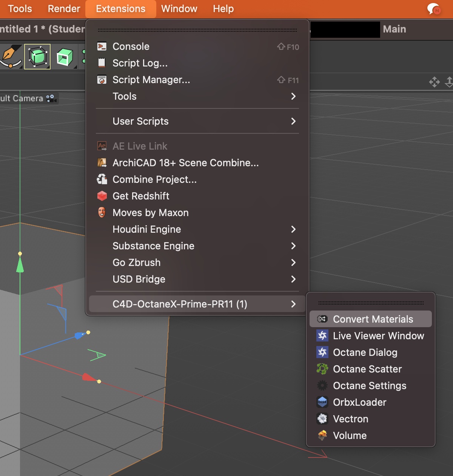453x476 pixels.
Task: Choose Combine Project entry
Action: click(197, 179)
